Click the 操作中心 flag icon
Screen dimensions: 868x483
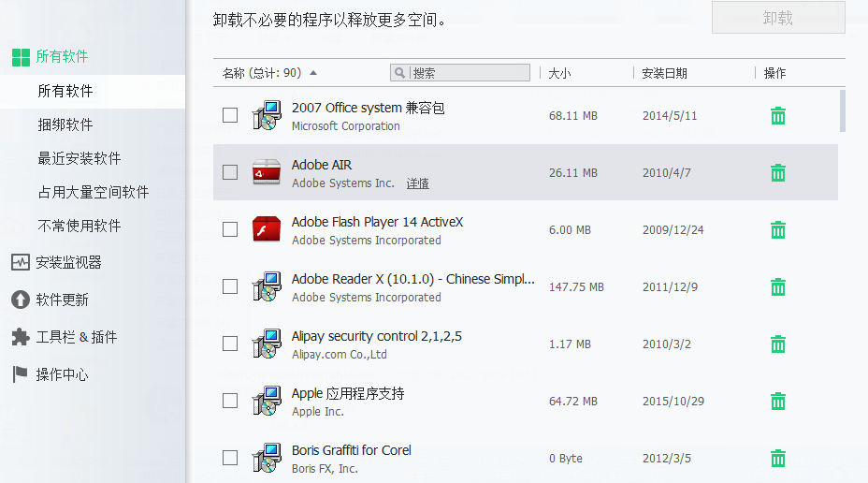click(x=20, y=374)
